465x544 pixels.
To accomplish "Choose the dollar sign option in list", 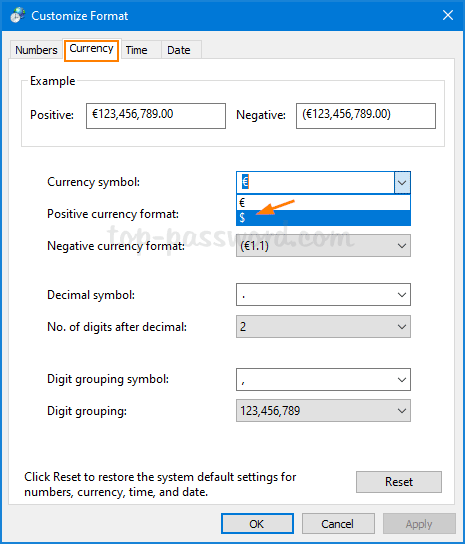I will (x=323, y=218).
